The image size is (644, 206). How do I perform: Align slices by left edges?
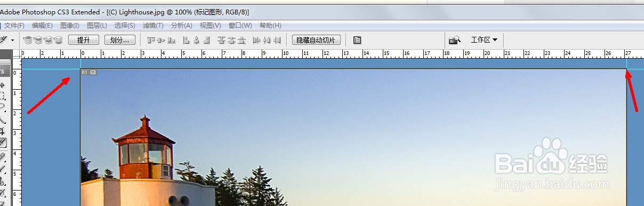coord(186,40)
